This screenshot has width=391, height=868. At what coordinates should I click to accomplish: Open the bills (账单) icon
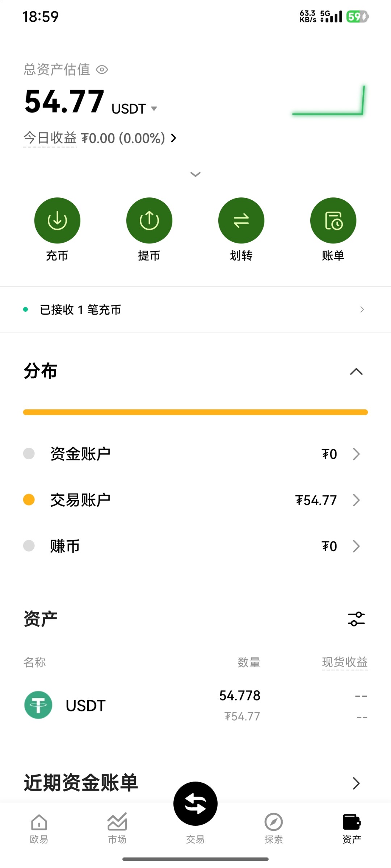(333, 220)
